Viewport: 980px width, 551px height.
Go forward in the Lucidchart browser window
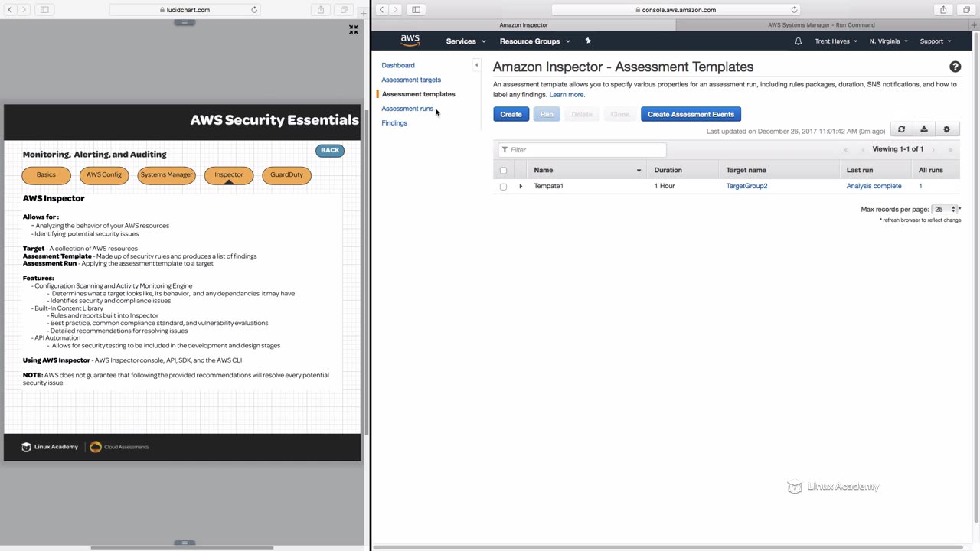click(24, 10)
